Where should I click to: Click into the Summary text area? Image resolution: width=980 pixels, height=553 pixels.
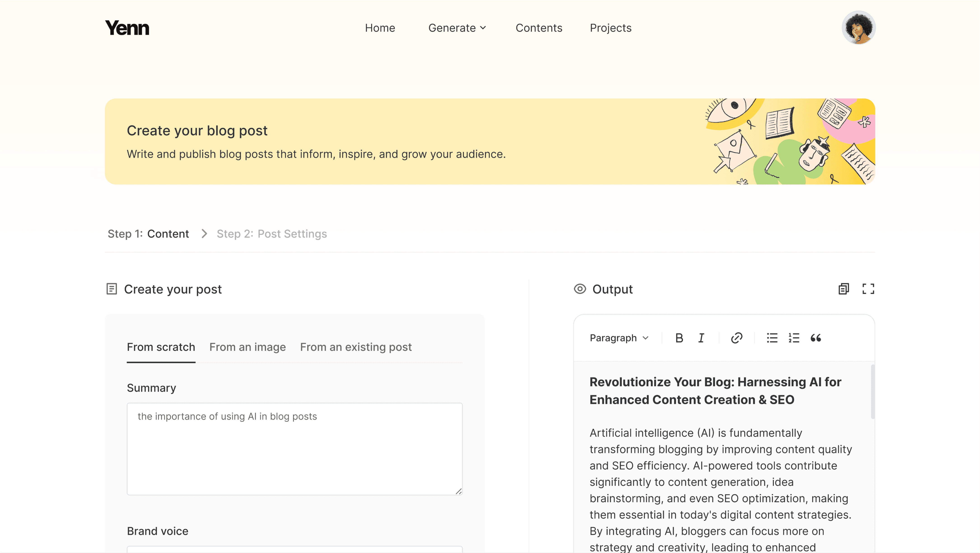(x=295, y=449)
